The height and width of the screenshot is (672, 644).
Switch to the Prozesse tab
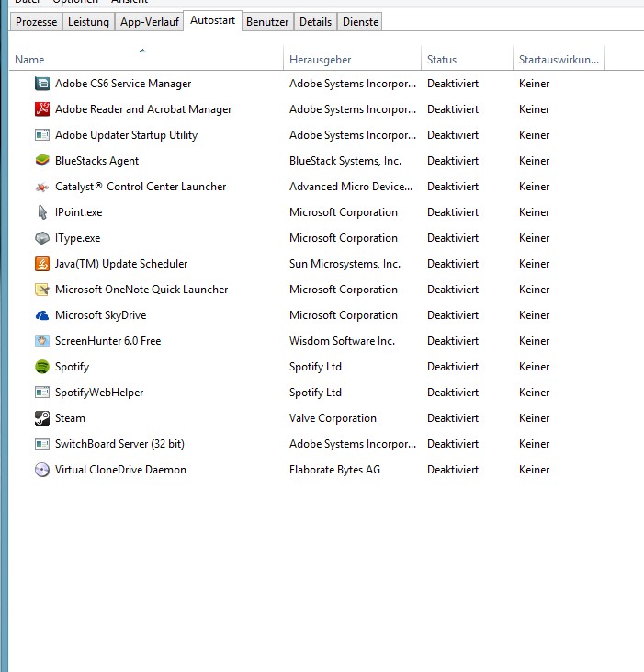tap(37, 22)
